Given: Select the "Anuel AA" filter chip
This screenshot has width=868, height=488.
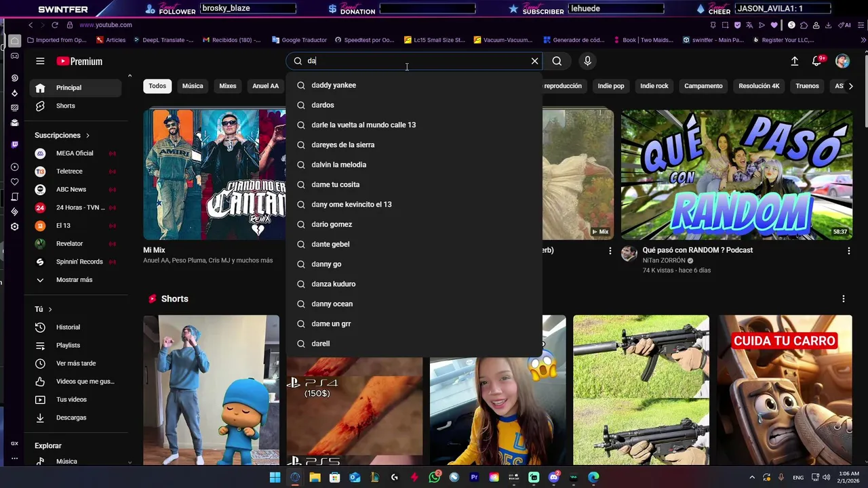Looking at the screenshot, I should pos(265,86).
